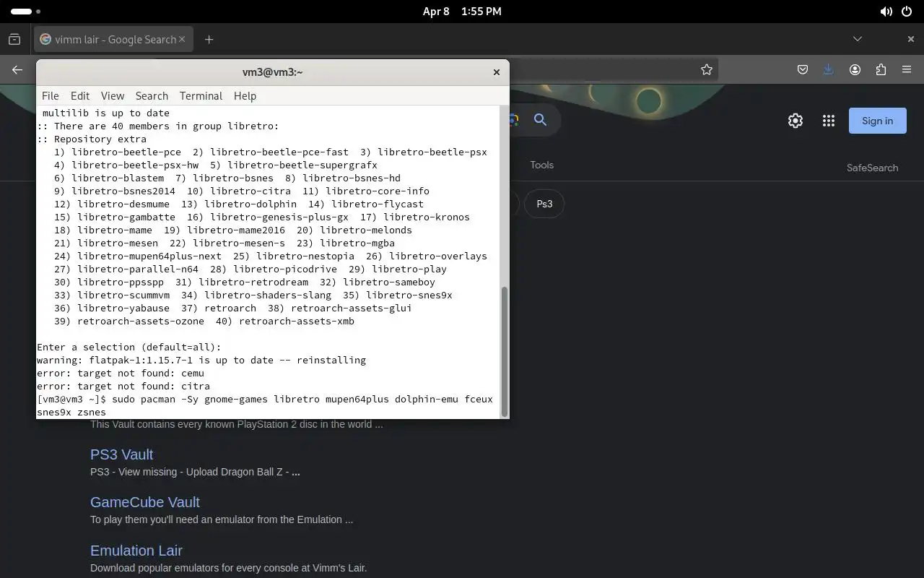Go back in the browser
Viewport: 924px width, 578px height.
17,69
